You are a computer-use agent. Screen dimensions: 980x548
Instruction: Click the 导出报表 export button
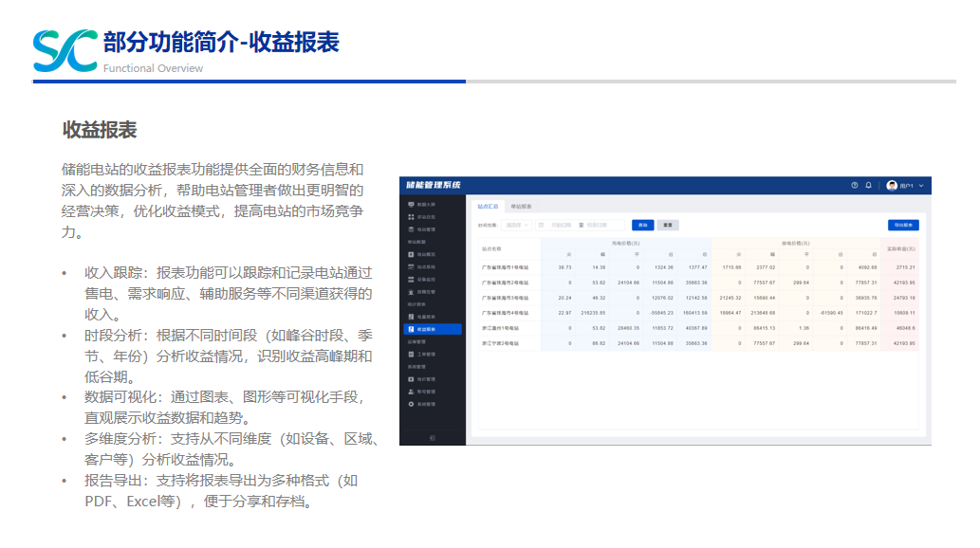pyautogui.click(x=903, y=226)
